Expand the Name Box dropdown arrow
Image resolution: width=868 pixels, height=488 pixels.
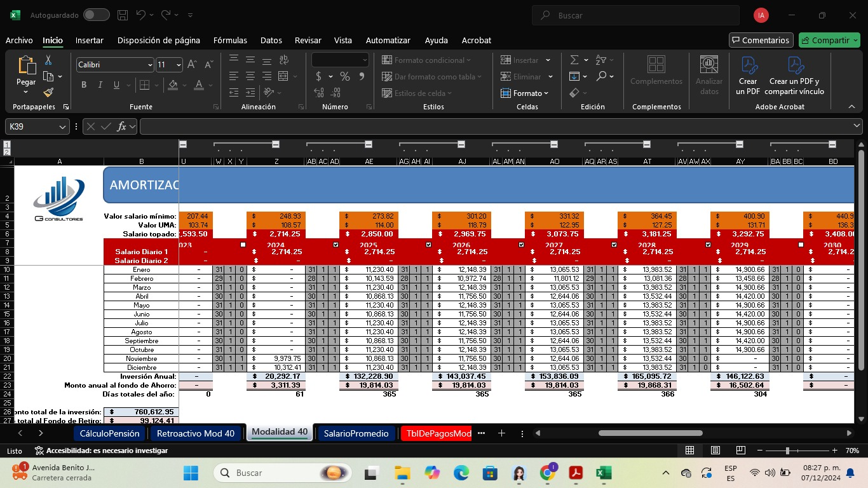point(62,127)
